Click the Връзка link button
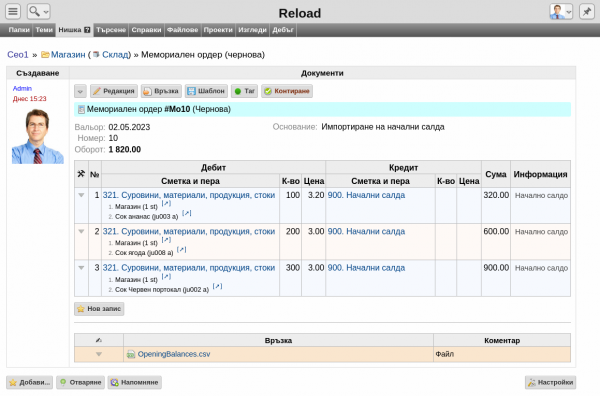This screenshot has height=396, width=600. (161, 91)
